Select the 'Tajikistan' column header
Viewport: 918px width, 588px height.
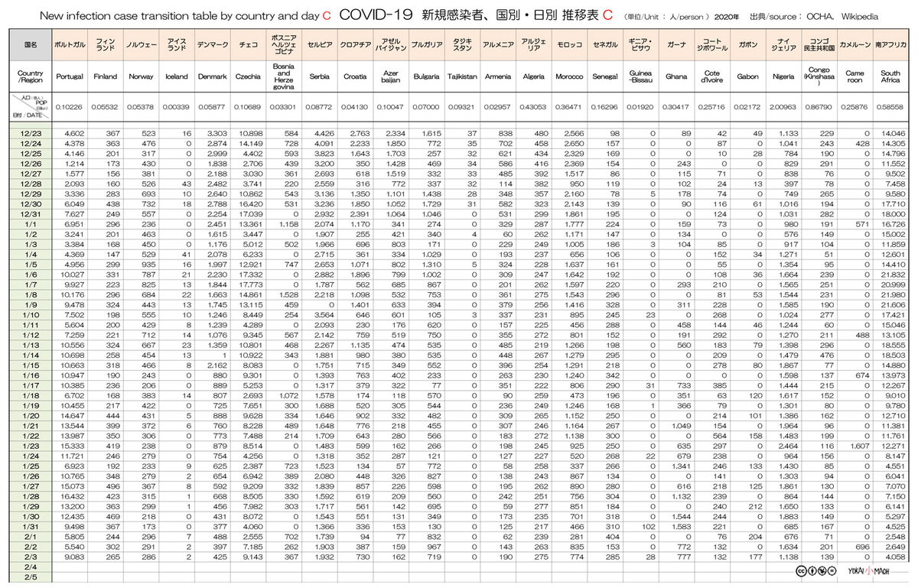point(461,77)
